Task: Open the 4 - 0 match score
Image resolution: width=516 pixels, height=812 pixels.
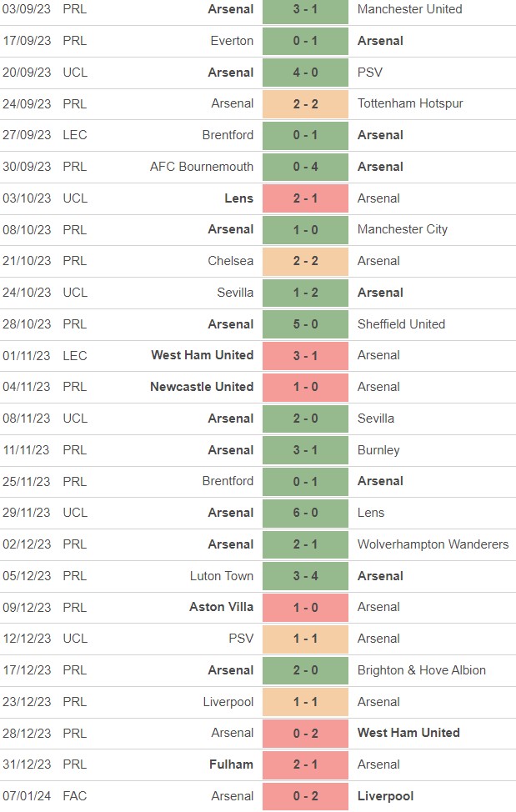Action: click(305, 73)
